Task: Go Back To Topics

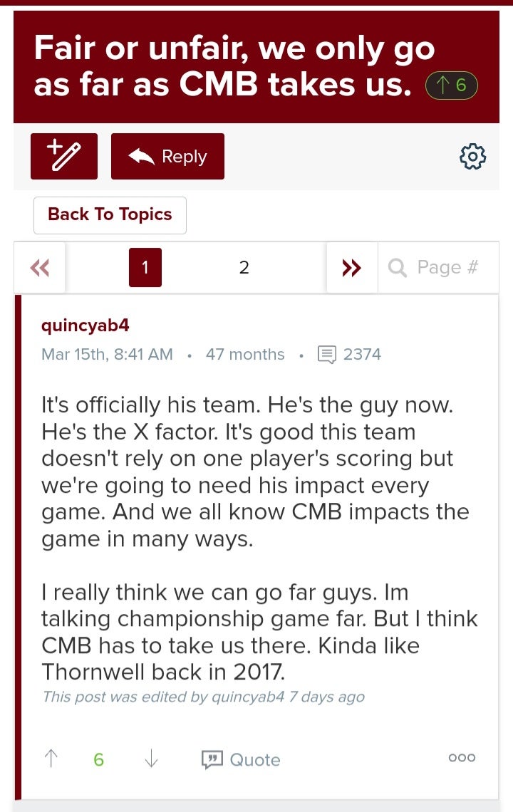Action: (x=110, y=214)
